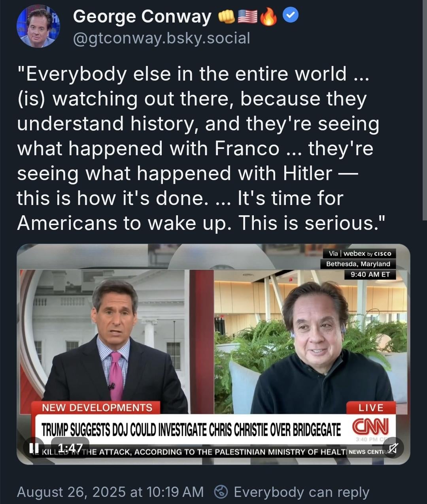Unmute the video with the speaker icon
This screenshot has height=504, width=427.
click(393, 448)
